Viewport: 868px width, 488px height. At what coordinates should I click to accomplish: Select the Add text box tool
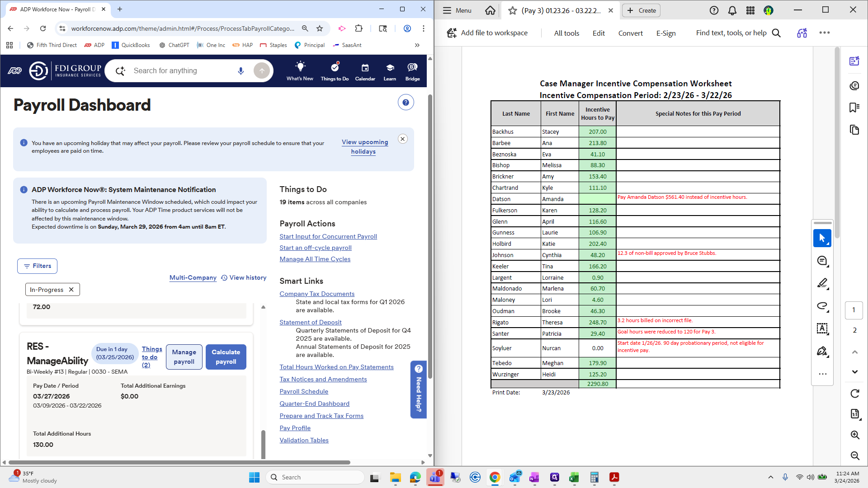[822, 328]
